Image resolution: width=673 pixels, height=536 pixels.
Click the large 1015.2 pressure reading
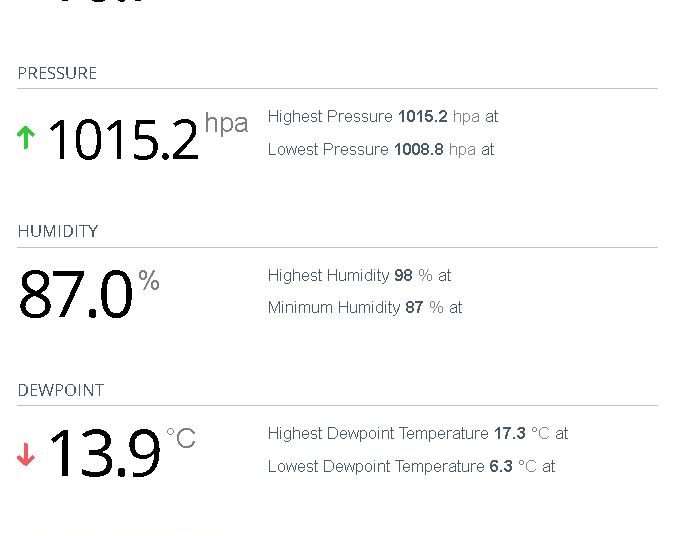pos(123,139)
